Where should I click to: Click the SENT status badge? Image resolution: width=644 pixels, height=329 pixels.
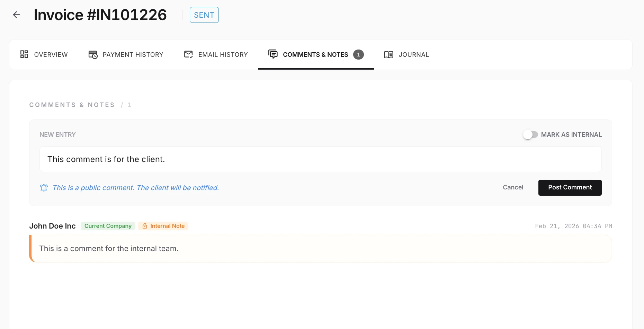click(204, 15)
